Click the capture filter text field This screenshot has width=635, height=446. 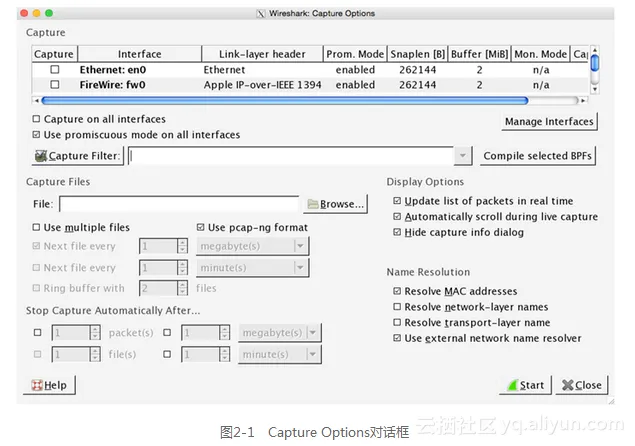(291, 156)
